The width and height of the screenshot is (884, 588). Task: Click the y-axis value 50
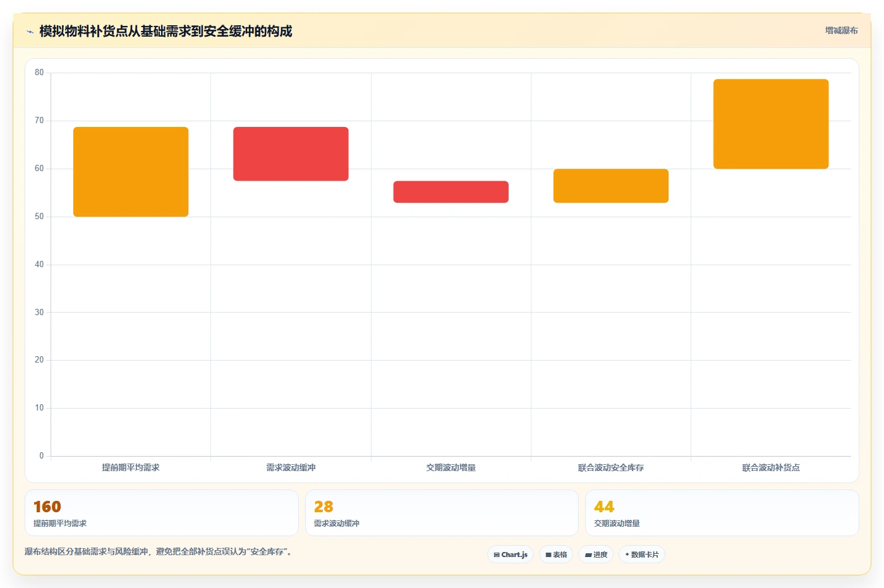point(39,217)
